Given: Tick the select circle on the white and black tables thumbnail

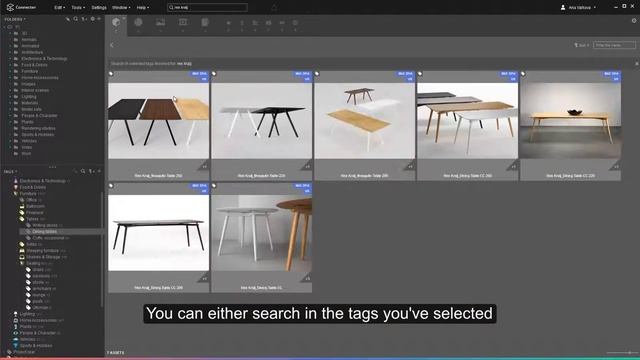Looking at the screenshot, I should pos(214,74).
